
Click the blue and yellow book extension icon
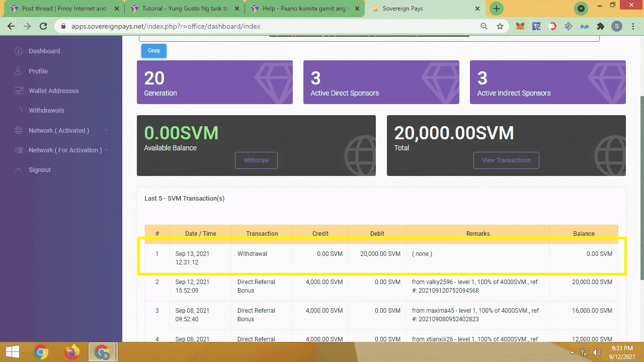click(x=584, y=26)
